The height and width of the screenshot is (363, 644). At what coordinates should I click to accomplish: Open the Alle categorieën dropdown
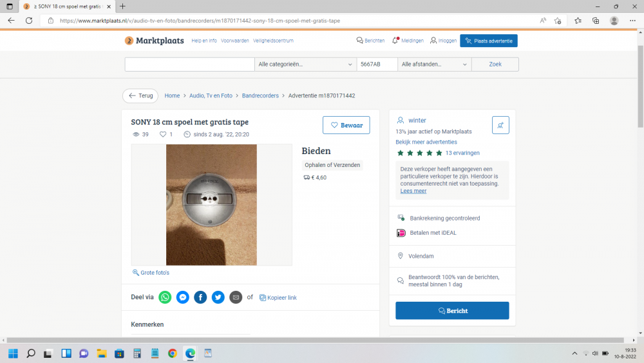pyautogui.click(x=305, y=64)
